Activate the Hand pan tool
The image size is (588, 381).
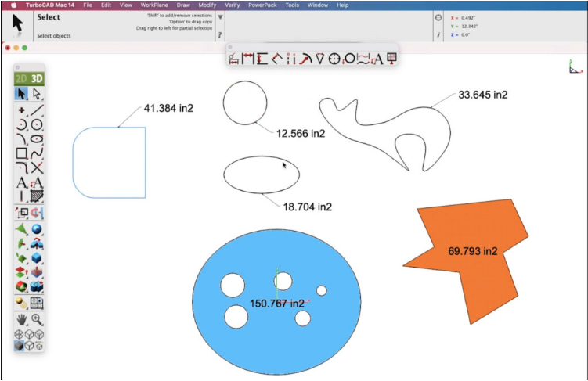point(22,319)
